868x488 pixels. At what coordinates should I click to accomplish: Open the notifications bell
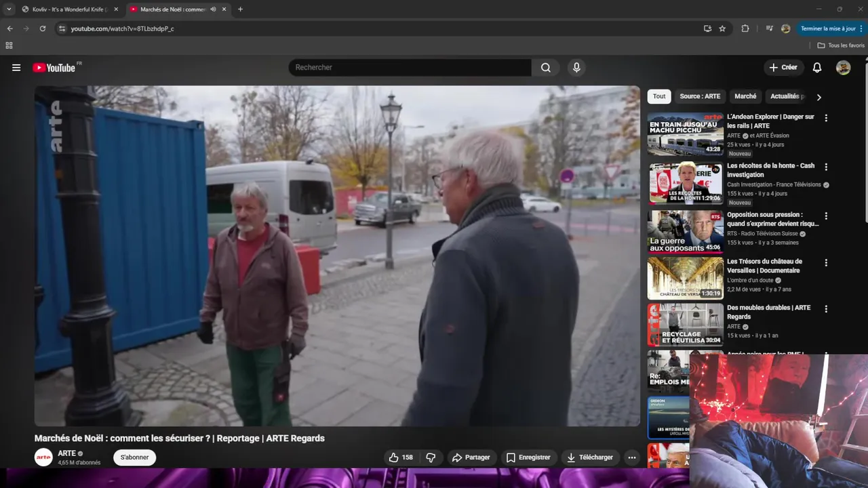click(817, 68)
